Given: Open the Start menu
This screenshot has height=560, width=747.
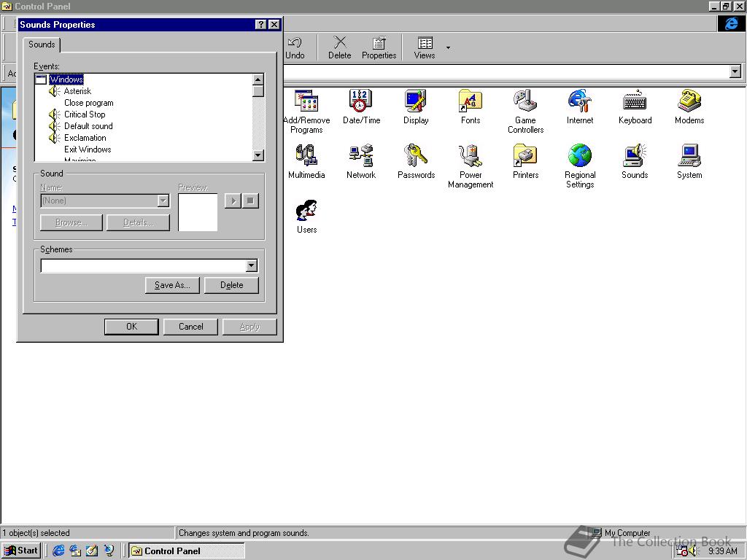Looking at the screenshot, I should coord(21,551).
